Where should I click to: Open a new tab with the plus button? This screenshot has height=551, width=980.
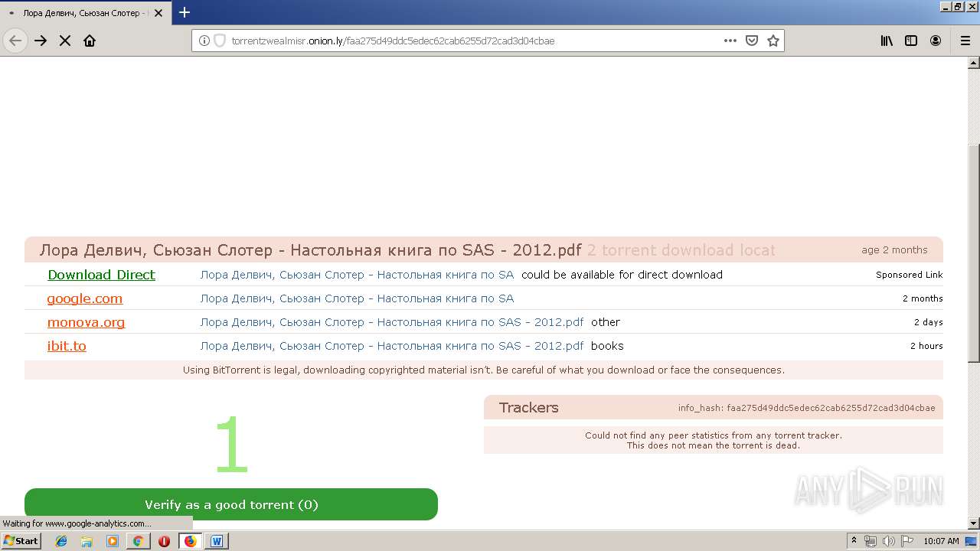click(x=185, y=12)
